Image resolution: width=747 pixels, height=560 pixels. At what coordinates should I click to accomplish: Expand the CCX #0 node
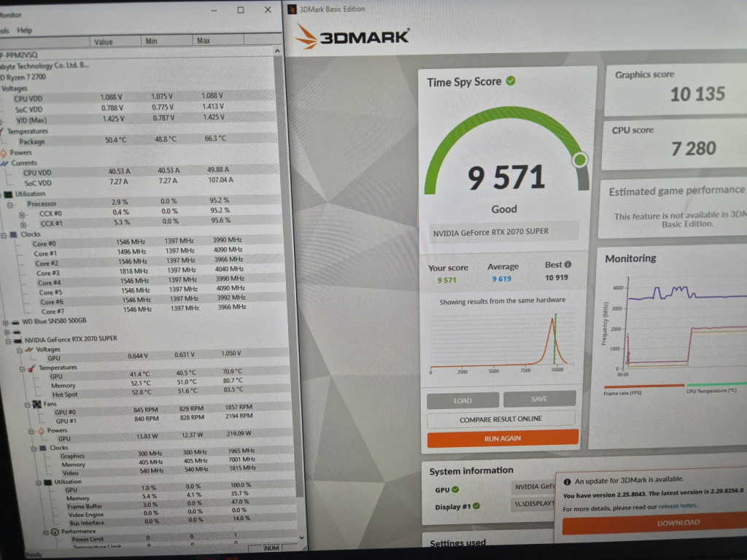click(22, 215)
